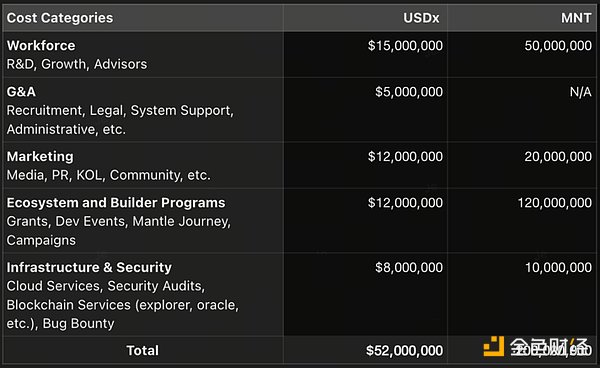Select the G&A category title
Viewport: 600px width, 368px height.
21,92
